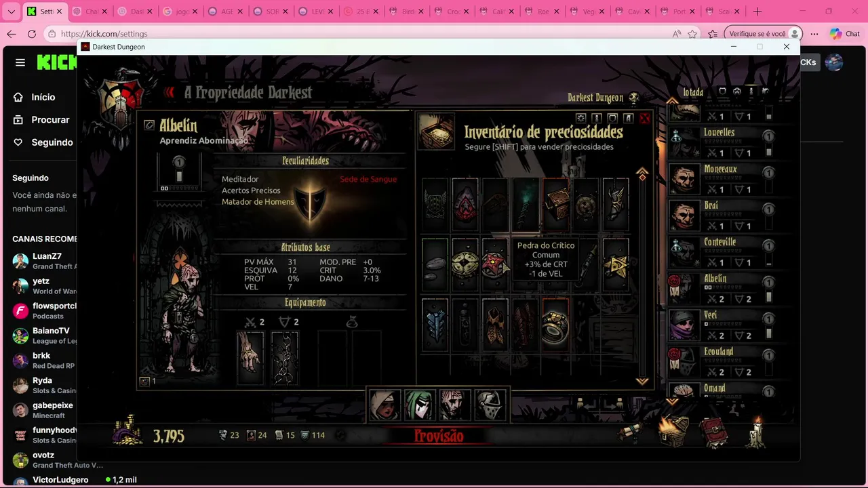Choose the blue feather trinket
The image size is (868, 488).
coord(435,325)
